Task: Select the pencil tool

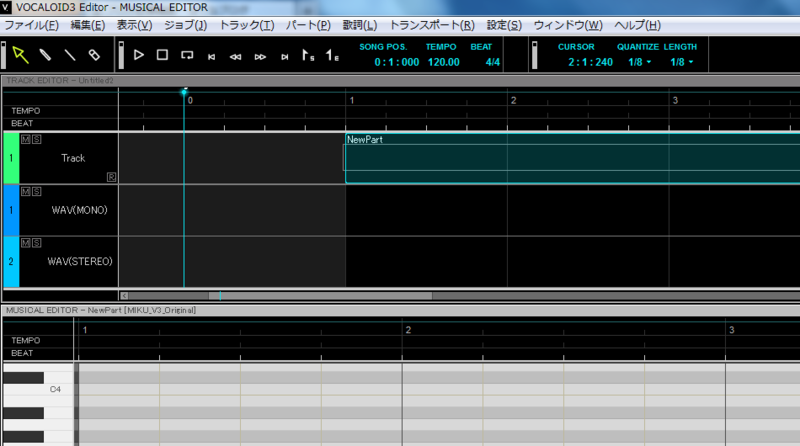Action: 45,55
